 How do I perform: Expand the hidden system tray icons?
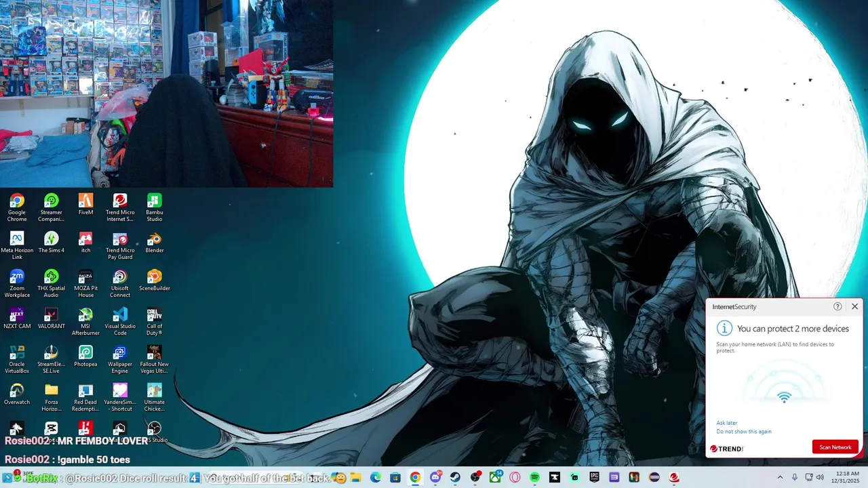click(780, 477)
